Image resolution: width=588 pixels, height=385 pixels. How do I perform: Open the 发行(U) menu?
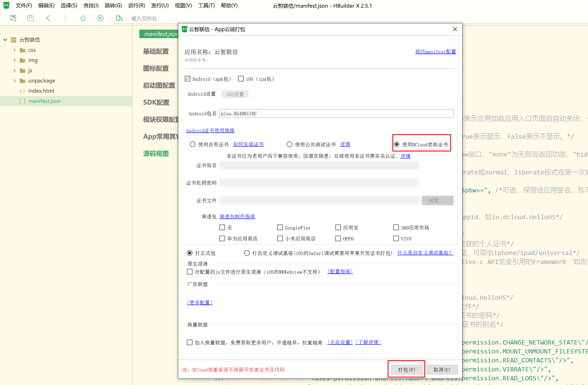point(160,5)
